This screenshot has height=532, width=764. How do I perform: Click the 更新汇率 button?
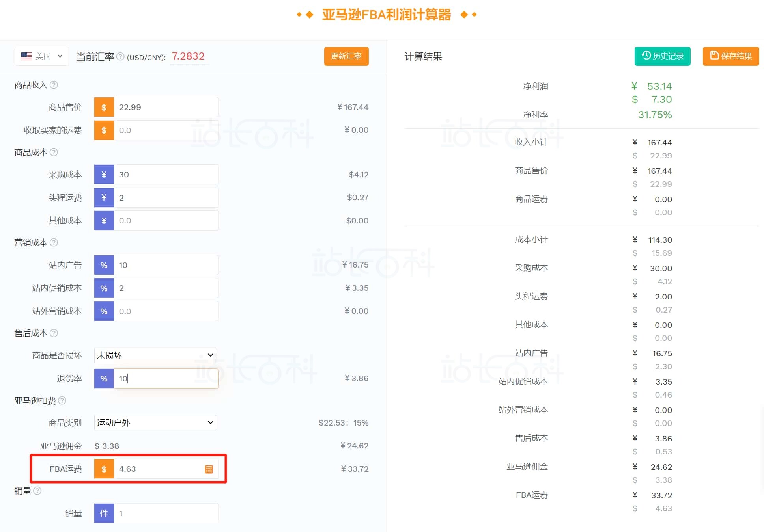tap(346, 56)
